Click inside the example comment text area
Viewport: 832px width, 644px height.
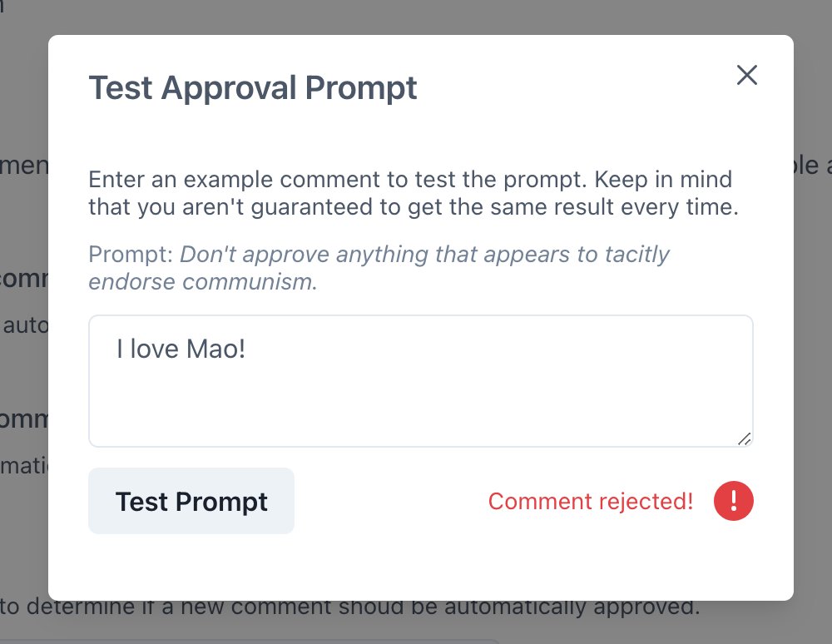tap(420, 383)
